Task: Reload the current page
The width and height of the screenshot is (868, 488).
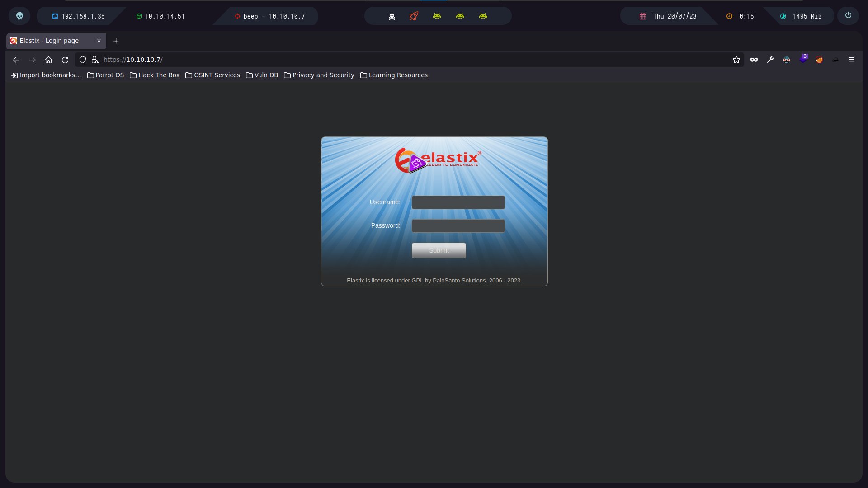Action: click(x=65, y=60)
